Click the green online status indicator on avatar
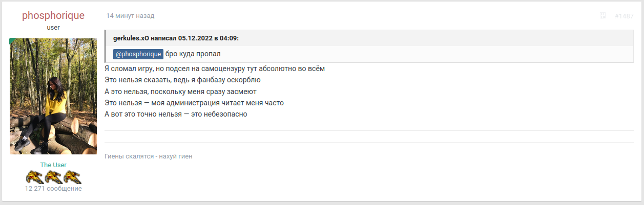The height and width of the screenshot is (205, 644). tap(12, 40)
